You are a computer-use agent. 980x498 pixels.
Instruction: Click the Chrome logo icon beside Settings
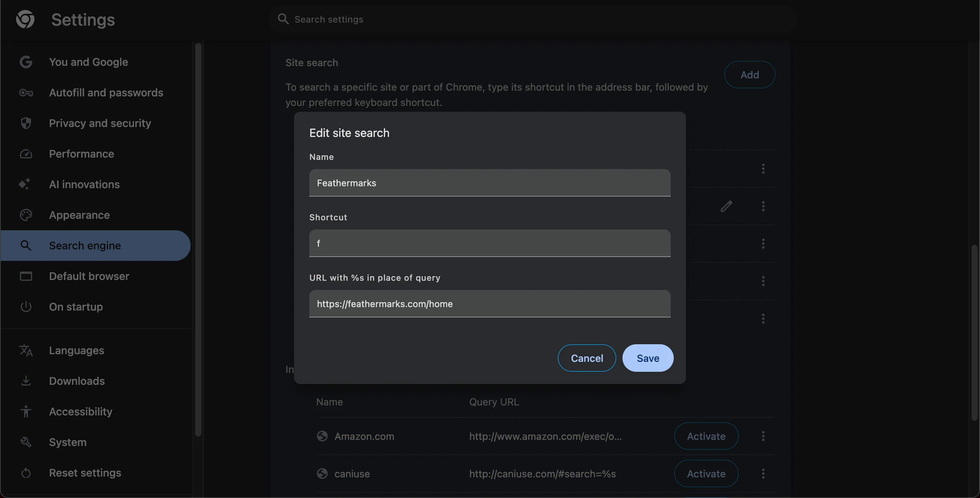[25, 19]
